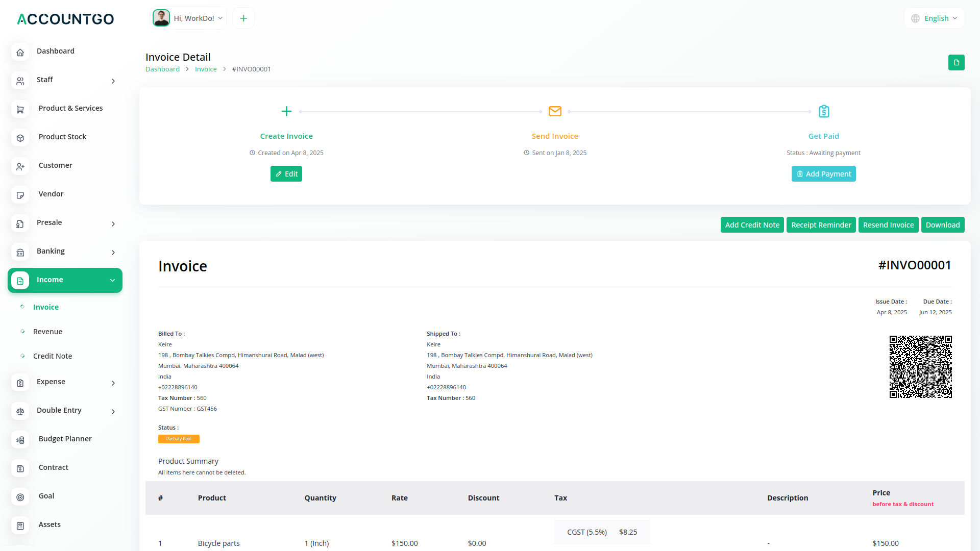980x551 pixels.
Task: Click the invoice QR code image
Action: 920,367
